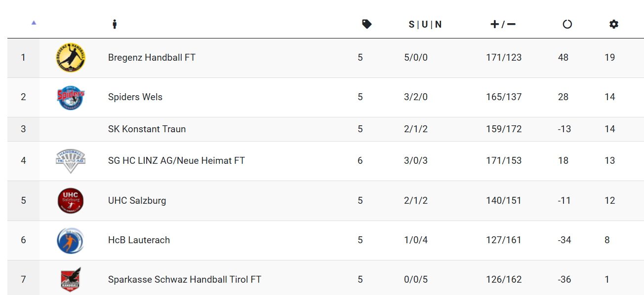
Task: Click the HC Linz AG triangular logo
Action: click(x=71, y=161)
